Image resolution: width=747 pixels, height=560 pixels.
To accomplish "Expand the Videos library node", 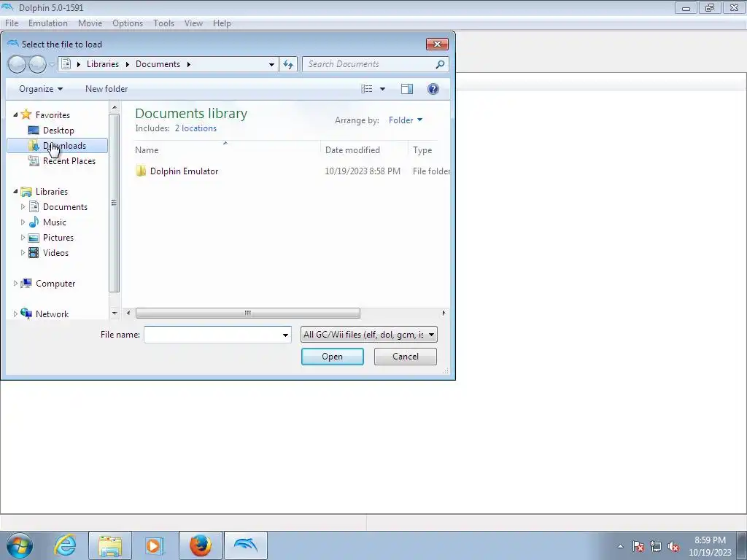I will tap(23, 252).
